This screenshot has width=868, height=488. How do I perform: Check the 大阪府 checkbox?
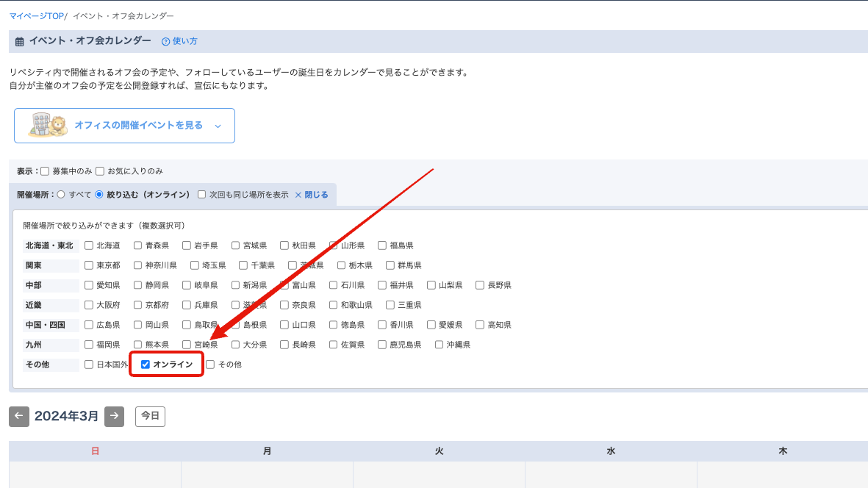tap(89, 305)
